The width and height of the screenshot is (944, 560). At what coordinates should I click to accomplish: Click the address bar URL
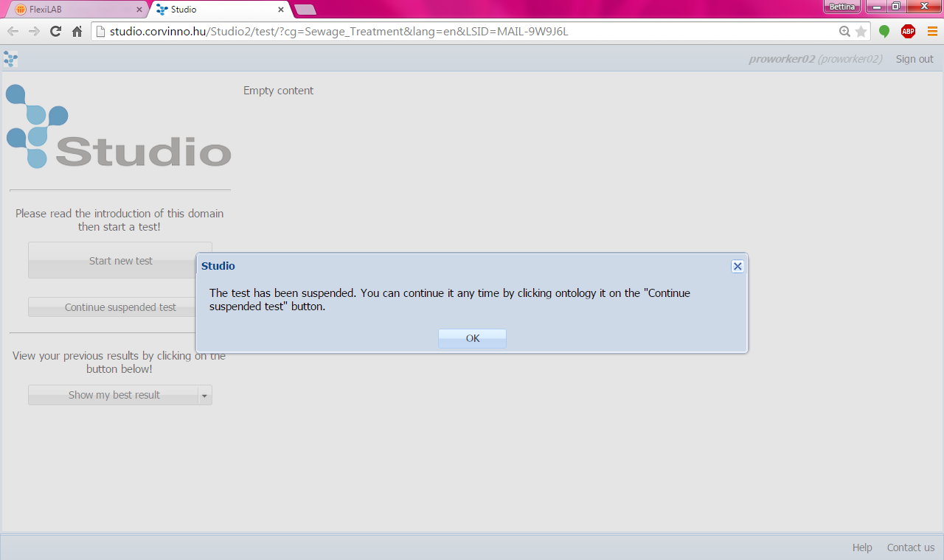pos(339,31)
